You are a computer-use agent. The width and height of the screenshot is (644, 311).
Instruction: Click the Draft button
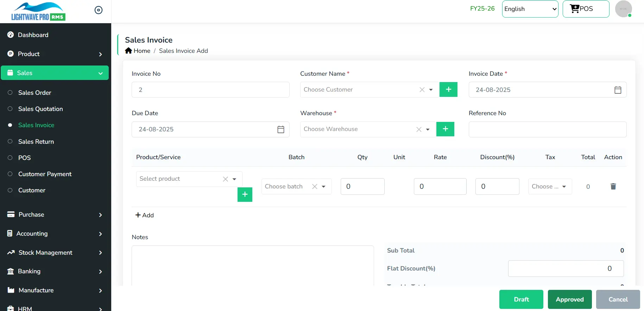click(x=521, y=299)
